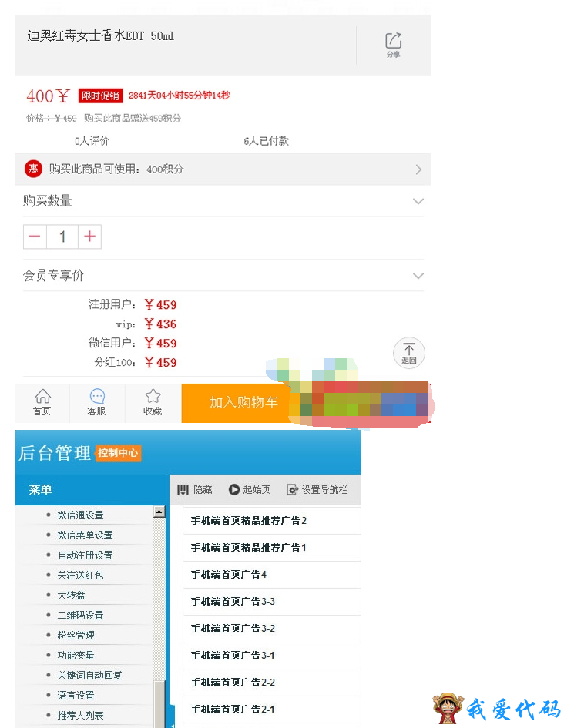Click the sidebar scrollbar up arrow
This screenshot has height=728, width=574.
[159, 512]
